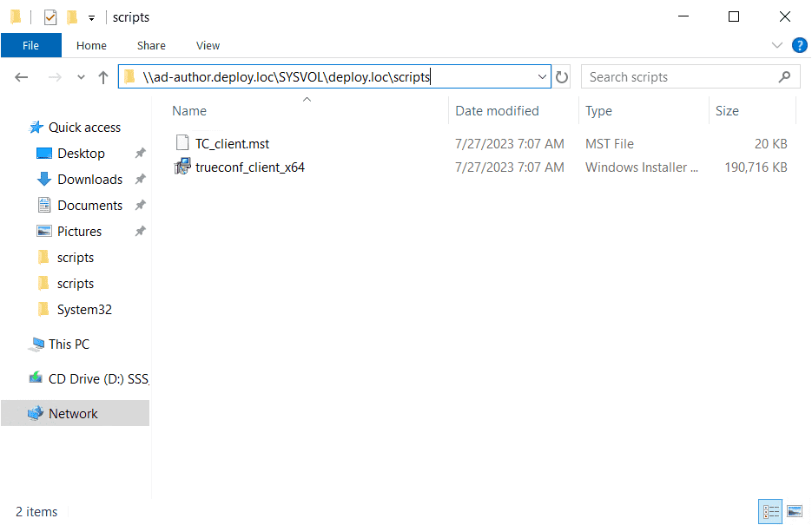Click the TC_client.mst blank file icon
Image resolution: width=812 pixels, height=525 pixels.
[182, 142]
